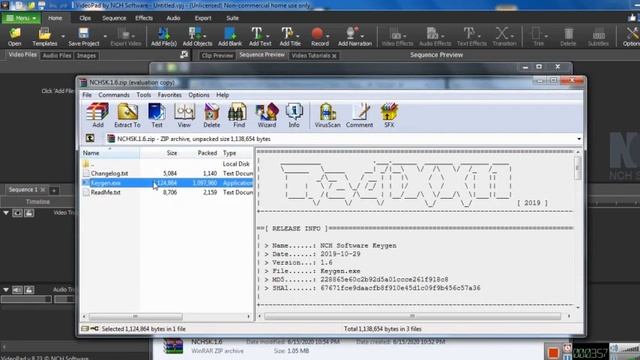
Task: Click Add Narration in VideoPad
Action: point(355,36)
